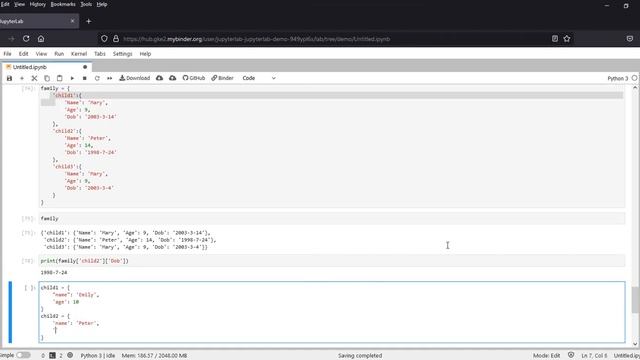This screenshot has width=640, height=360.
Task: Insert a new cell with the plus icon
Action: pyautogui.click(x=22, y=78)
